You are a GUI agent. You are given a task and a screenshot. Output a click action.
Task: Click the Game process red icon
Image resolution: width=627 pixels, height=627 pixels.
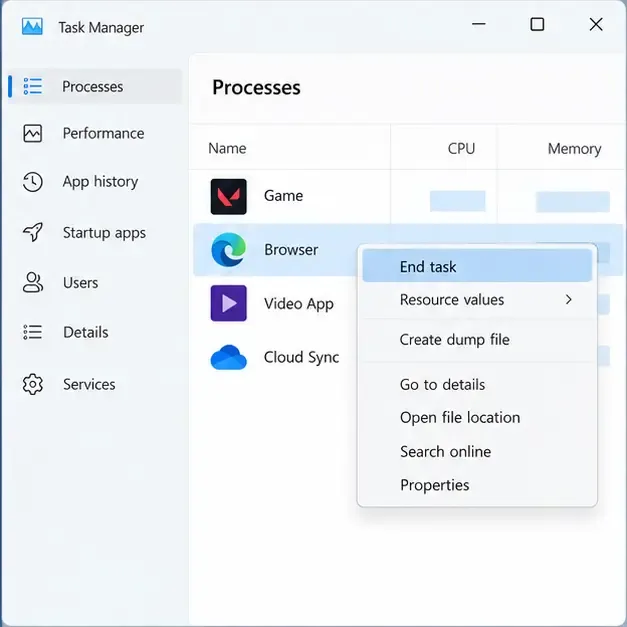coord(228,196)
